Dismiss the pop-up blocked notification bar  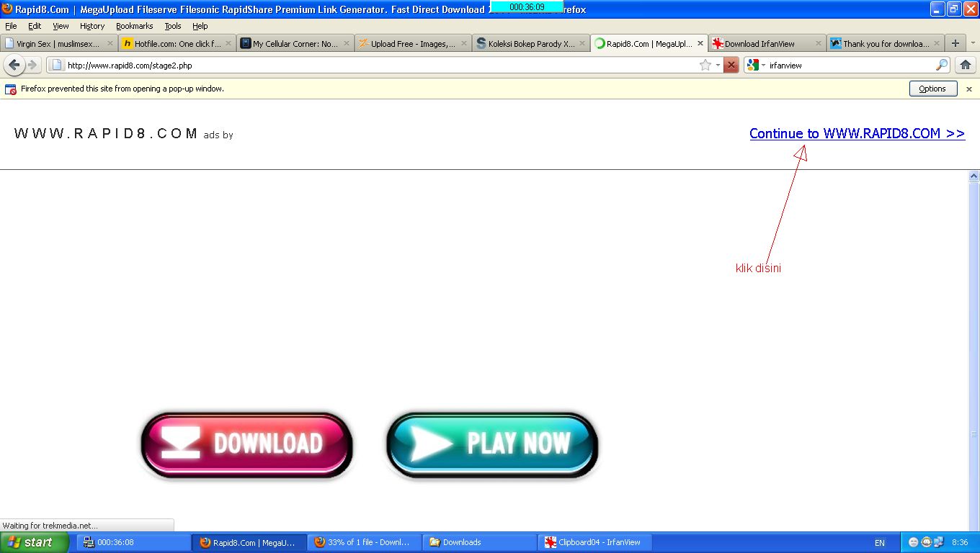click(969, 89)
